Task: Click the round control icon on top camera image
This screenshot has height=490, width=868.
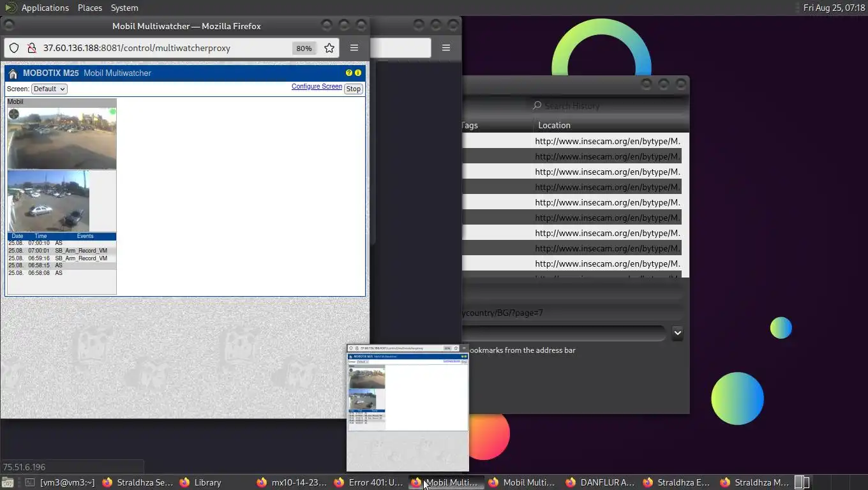Action: pos(13,114)
